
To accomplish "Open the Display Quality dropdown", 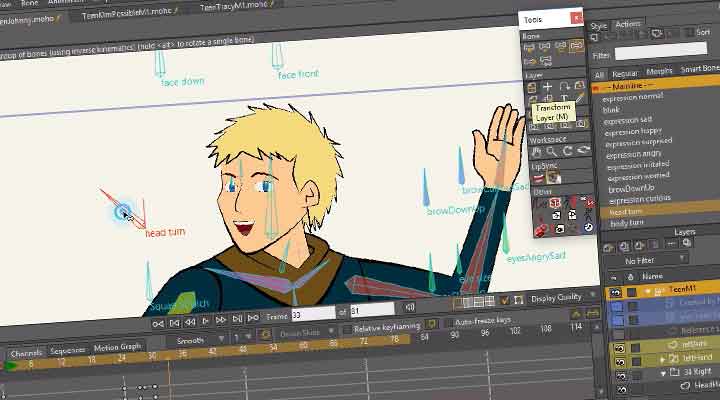I will click(x=562, y=297).
